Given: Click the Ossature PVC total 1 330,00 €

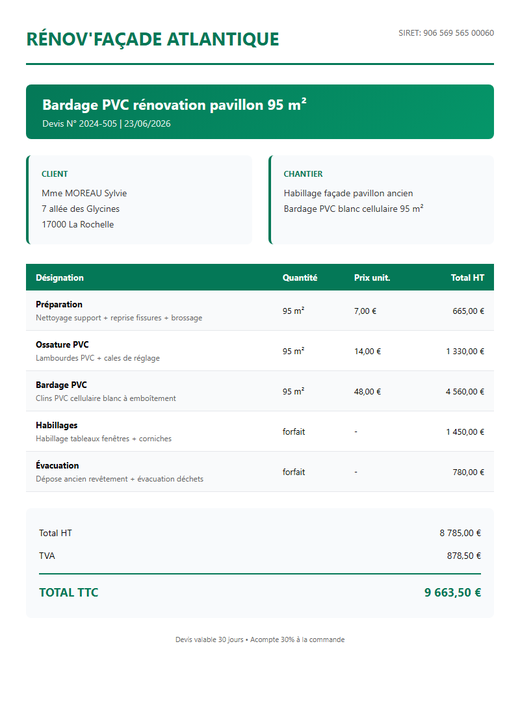Looking at the screenshot, I should 465,351.
